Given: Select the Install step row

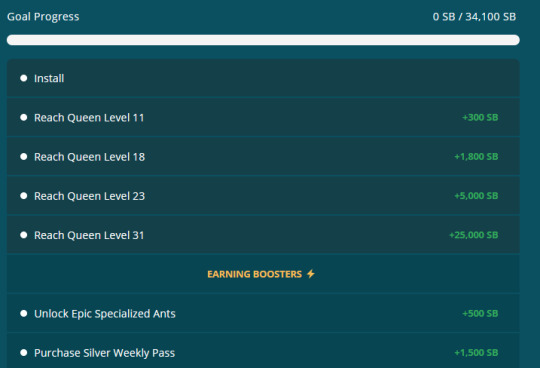Looking at the screenshot, I should pyautogui.click(x=263, y=78).
